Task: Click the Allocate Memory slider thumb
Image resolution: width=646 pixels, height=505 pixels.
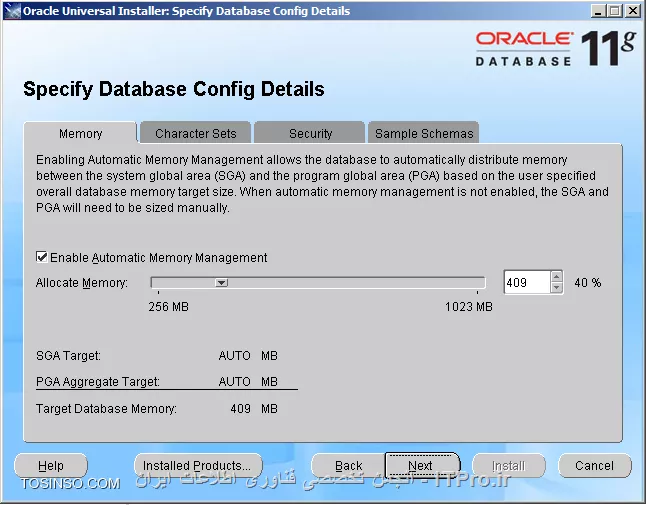Action: tap(221, 283)
